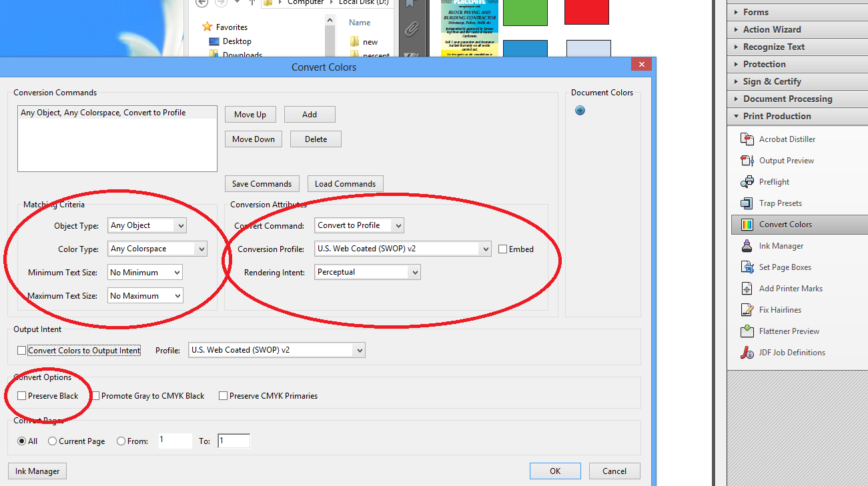Tick Convert Colors to Output Intent
The image size is (868, 486).
point(22,350)
